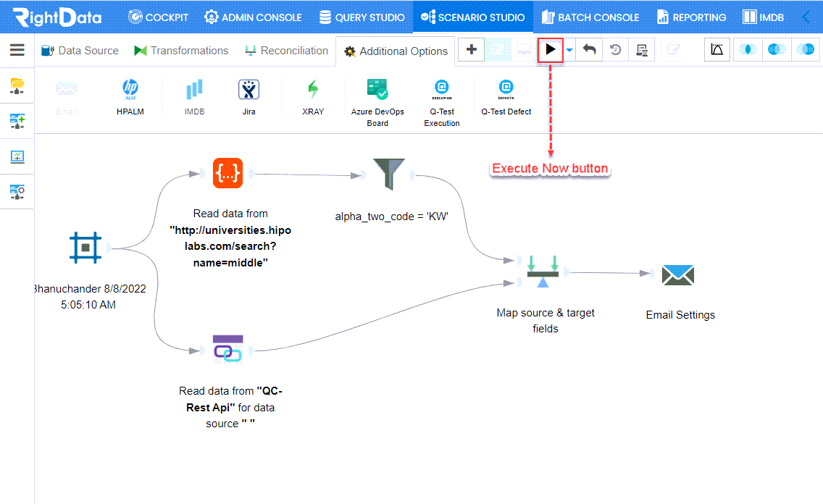Click the QC-Rest Api source node
The height and width of the screenshot is (504, 823).
(227, 348)
